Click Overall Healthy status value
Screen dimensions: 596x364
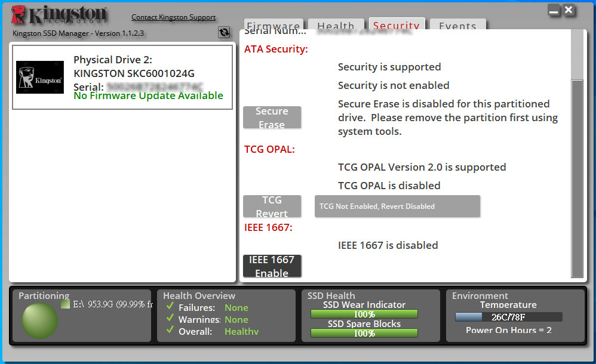(241, 331)
